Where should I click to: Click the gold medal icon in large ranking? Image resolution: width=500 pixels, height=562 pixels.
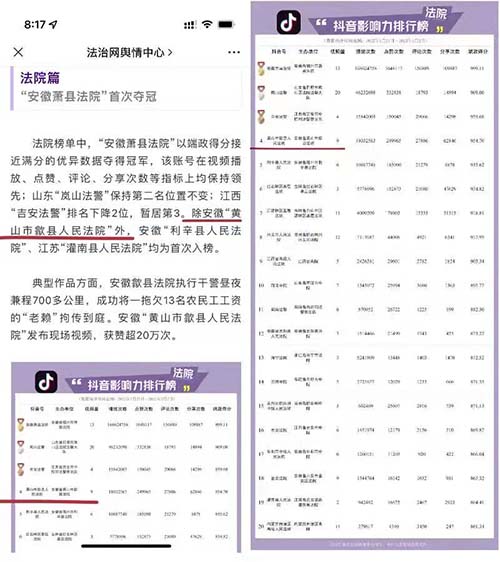coord(261,68)
